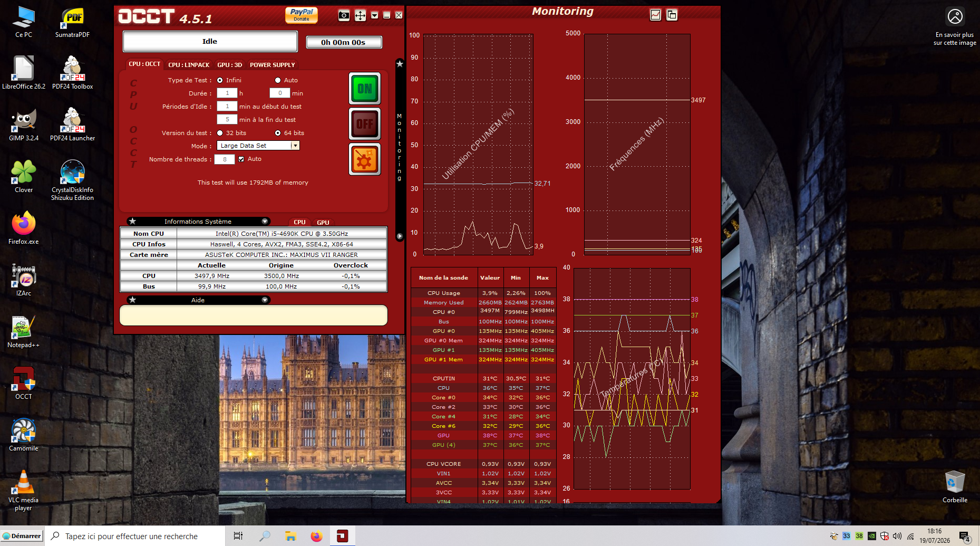980x546 pixels.
Task: Open the GIMP 3.2.4 desktop icon
Action: (24, 124)
